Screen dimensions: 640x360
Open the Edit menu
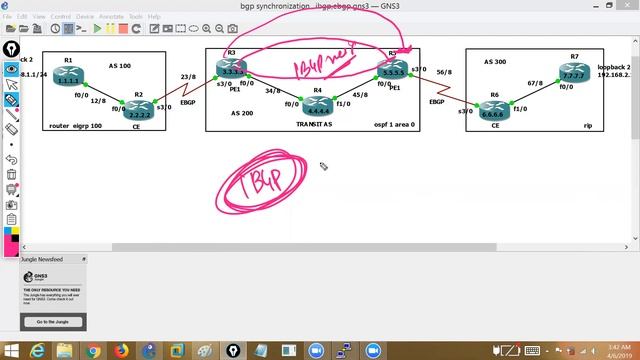[x=22, y=17]
